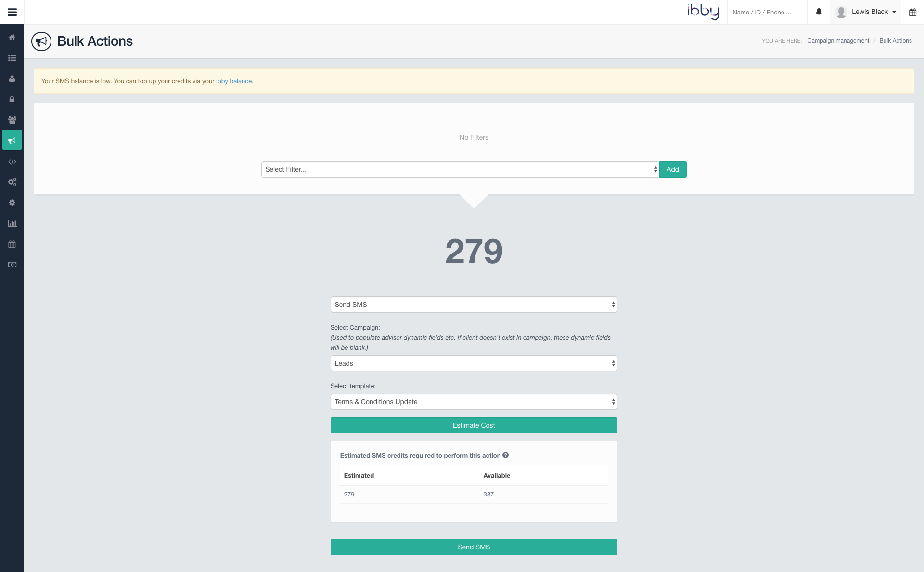Open the Send SMS action dropdown
The height and width of the screenshot is (572, 924).
474,305
